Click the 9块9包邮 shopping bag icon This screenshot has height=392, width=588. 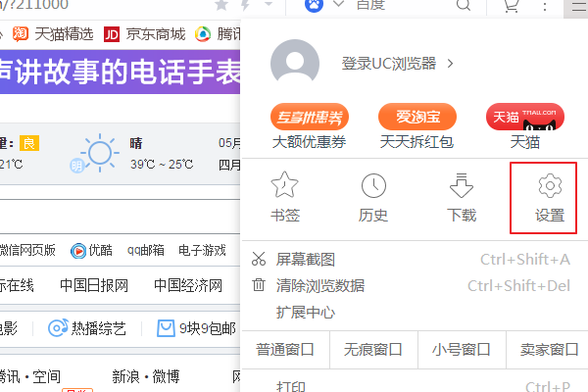tap(166, 328)
